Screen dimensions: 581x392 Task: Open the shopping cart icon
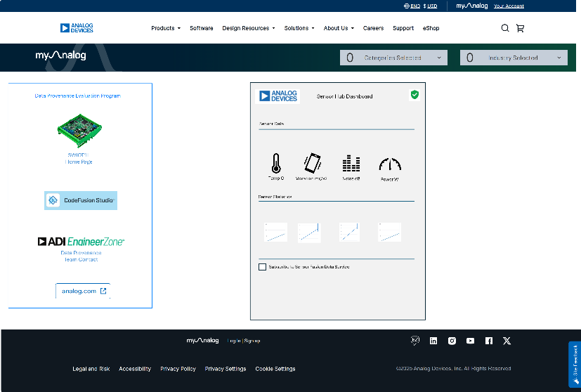521,28
